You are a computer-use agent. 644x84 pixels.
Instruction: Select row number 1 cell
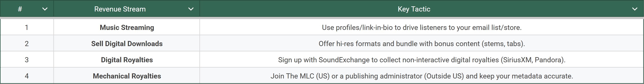[x=27, y=27]
